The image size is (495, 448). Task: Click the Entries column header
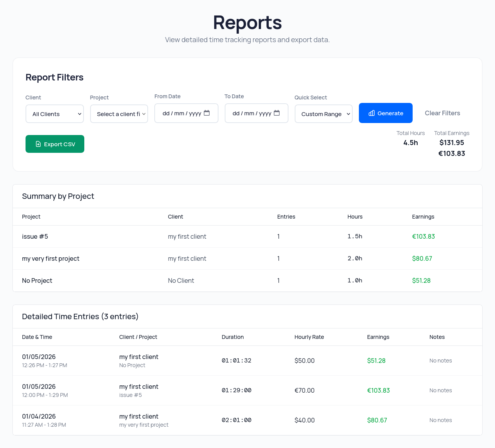pyautogui.click(x=286, y=217)
